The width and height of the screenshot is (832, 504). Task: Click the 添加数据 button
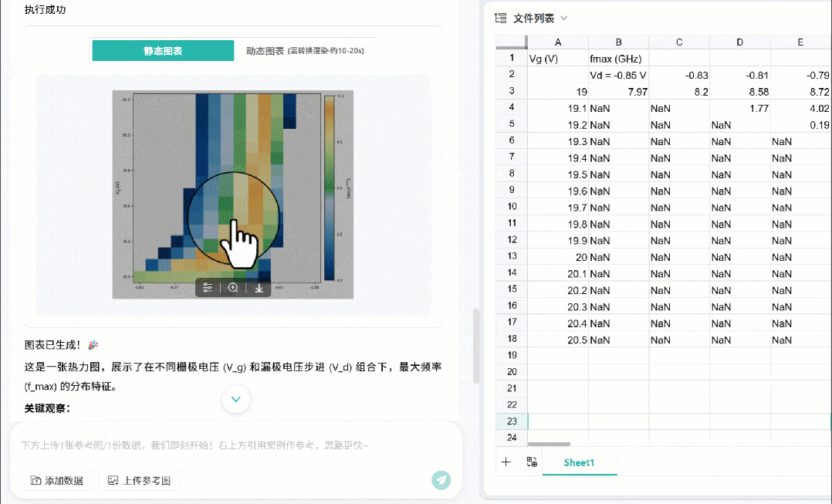57,480
